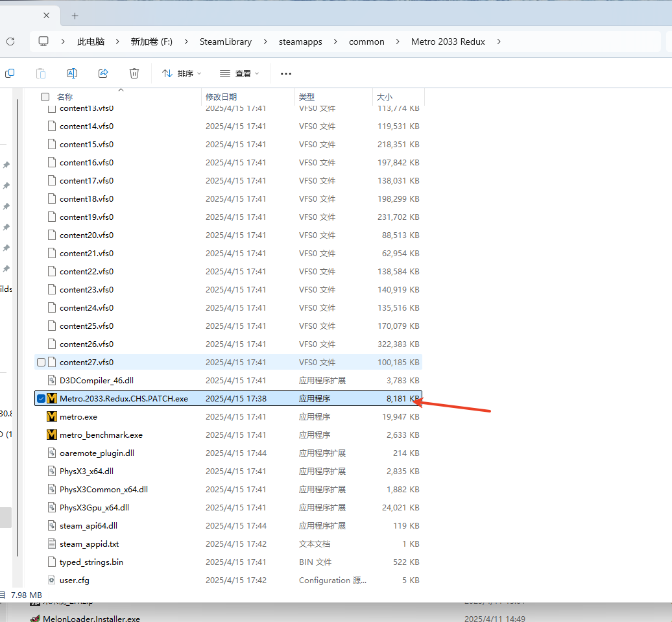Click the content20.vfs0 file icon

[x=52, y=235]
